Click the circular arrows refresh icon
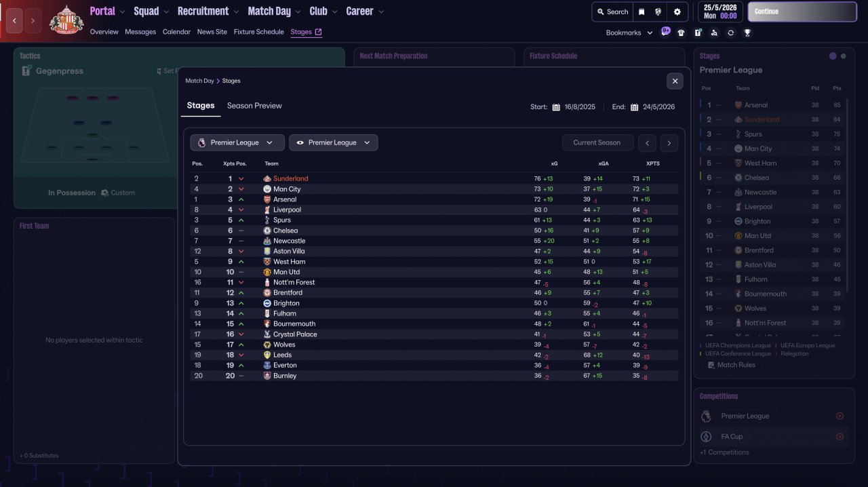Screen dimensions: 868x487 click(x=730, y=33)
